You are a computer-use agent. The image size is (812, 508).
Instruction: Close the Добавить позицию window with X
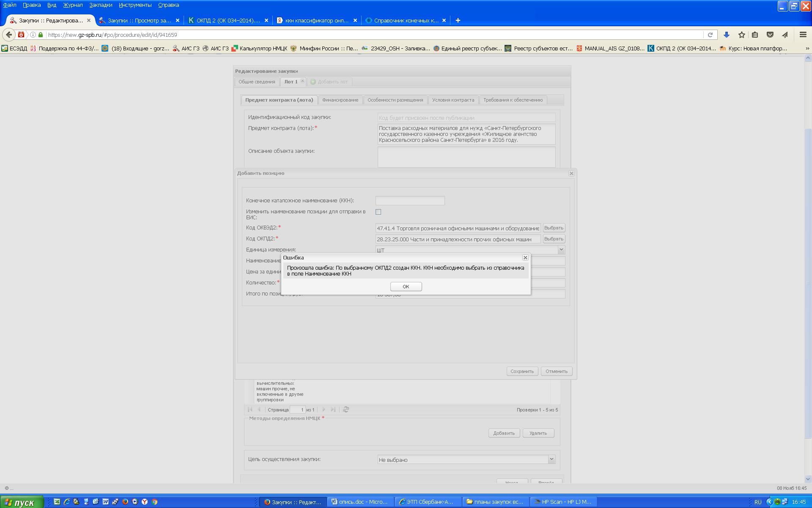tap(571, 173)
